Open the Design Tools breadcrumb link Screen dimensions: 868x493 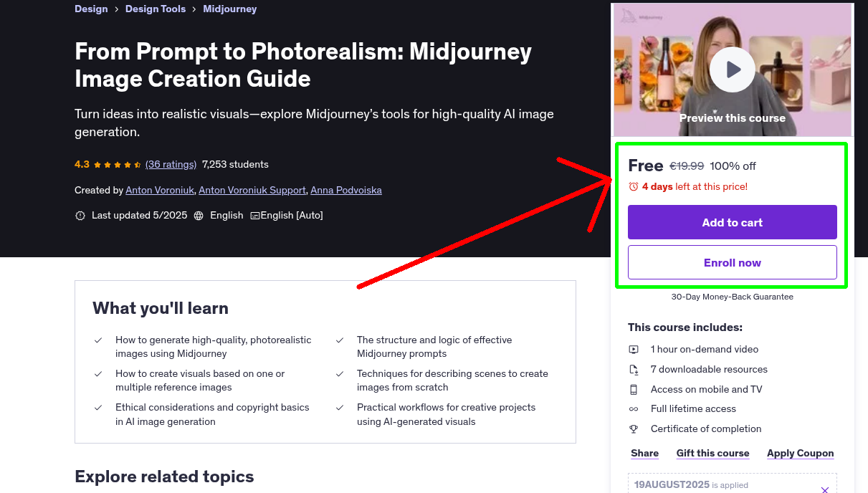pyautogui.click(x=156, y=9)
